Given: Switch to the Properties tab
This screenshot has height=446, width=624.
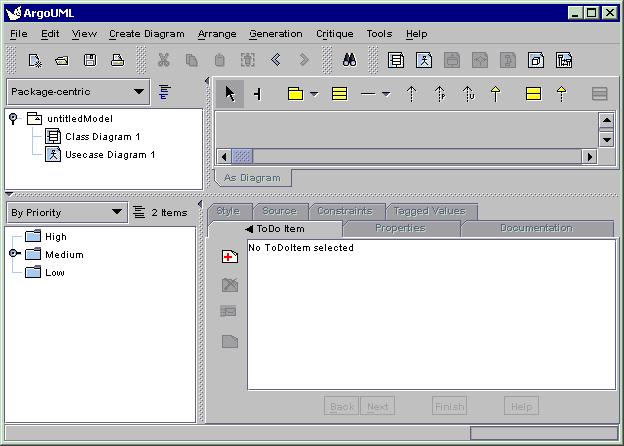Looking at the screenshot, I should (x=401, y=228).
